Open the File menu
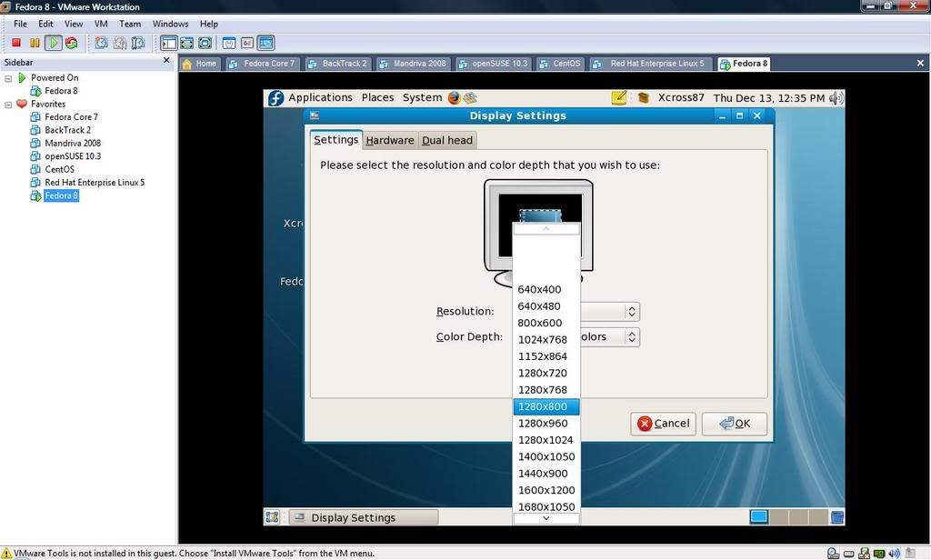The width and height of the screenshot is (931, 560). coord(20,24)
